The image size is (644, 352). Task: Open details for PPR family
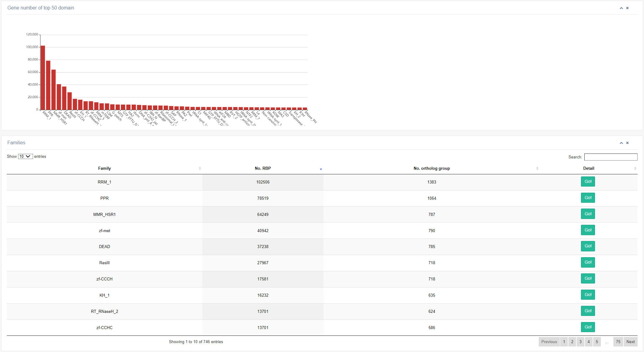pos(588,198)
